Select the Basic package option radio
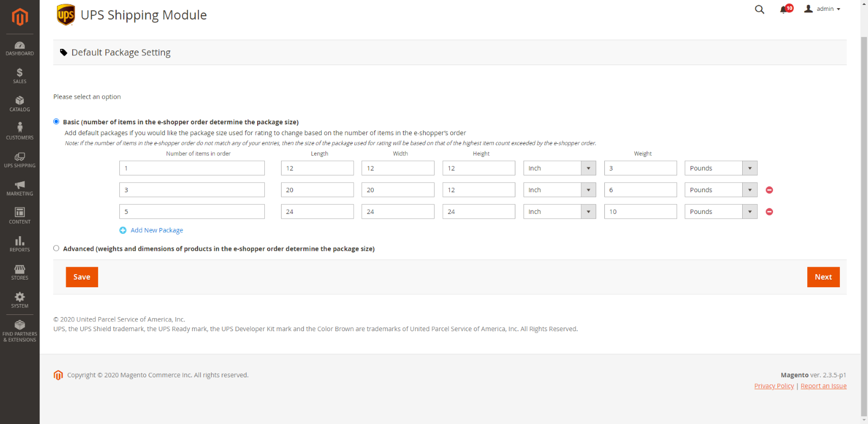The width and height of the screenshot is (868, 424). click(56, 122)
